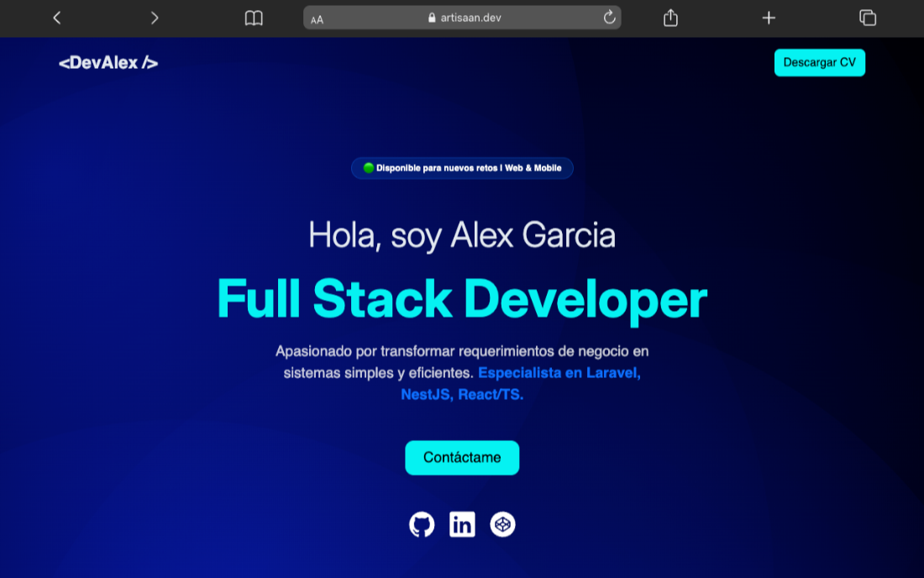Click the artisaan.dev address bar
924x578 pixels.
(x=462, y=18)
